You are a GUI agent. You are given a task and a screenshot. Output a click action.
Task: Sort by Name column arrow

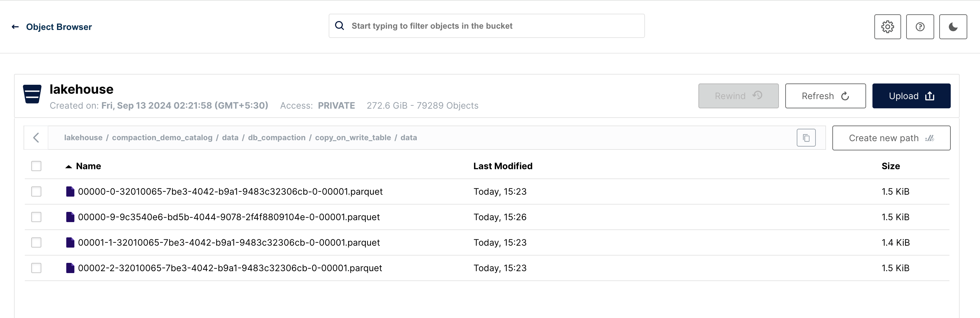coord(68,166)
